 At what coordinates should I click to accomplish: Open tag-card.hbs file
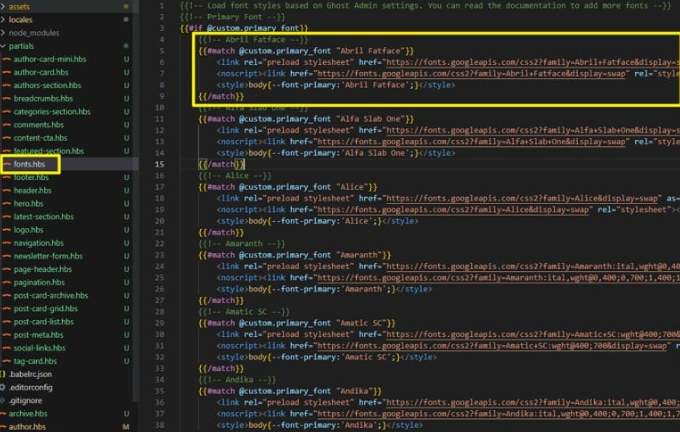[x=35, y=361]
